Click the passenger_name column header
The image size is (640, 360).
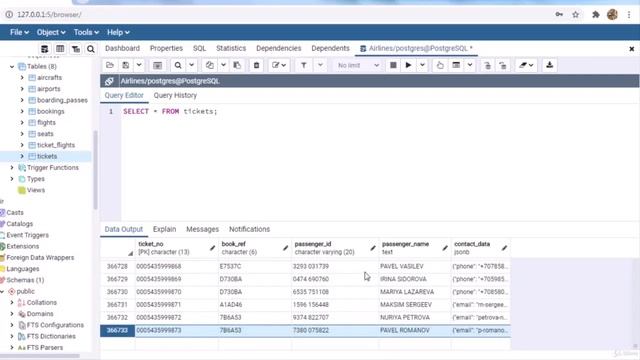pos(415,248)
